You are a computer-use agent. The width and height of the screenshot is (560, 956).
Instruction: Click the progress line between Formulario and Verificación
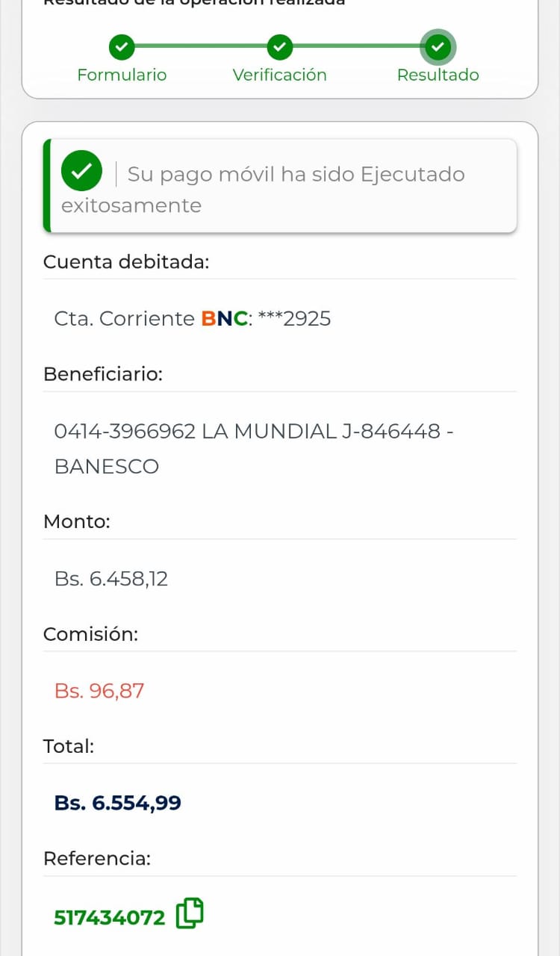pos(200,46)
